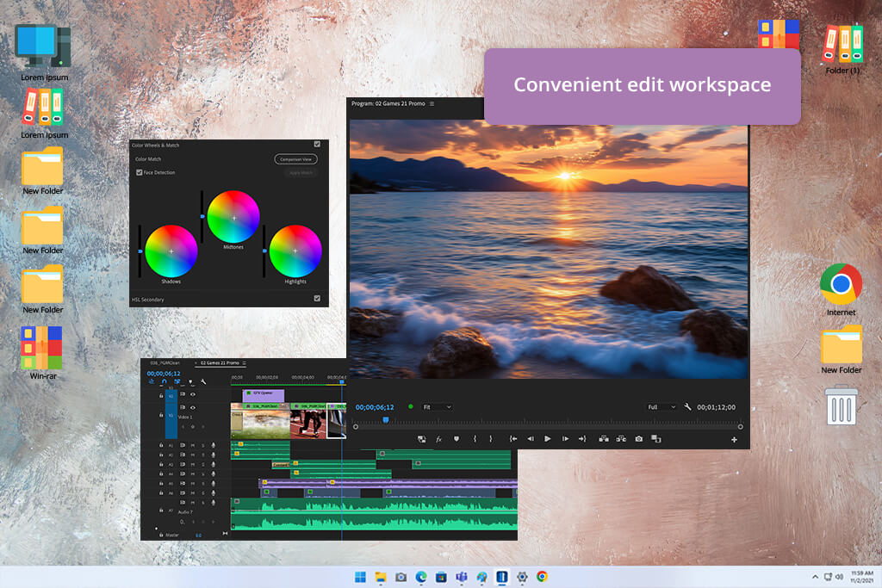
Task: Open File Explorer from taskbar
Action: (x=381, y=577)
